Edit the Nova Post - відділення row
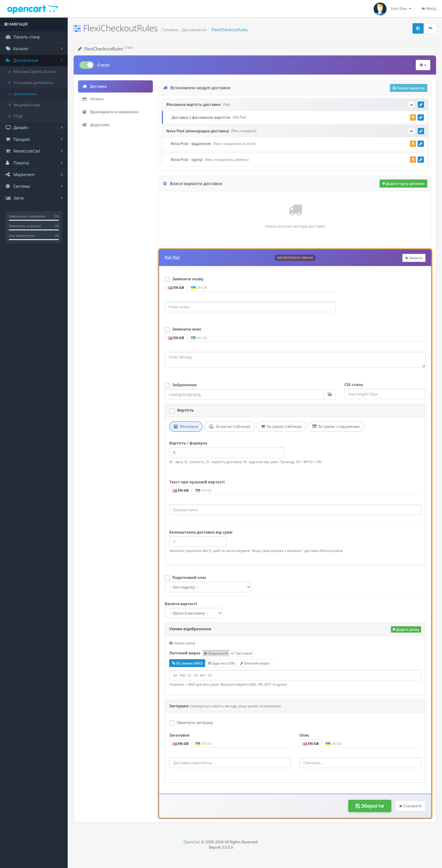 tap(420, 144)
